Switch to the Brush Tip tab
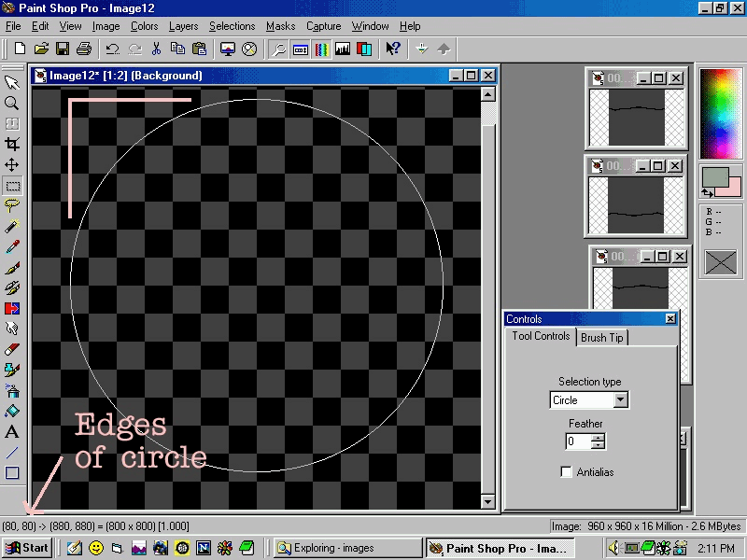The image size is (747, 560). pos(602,338)
